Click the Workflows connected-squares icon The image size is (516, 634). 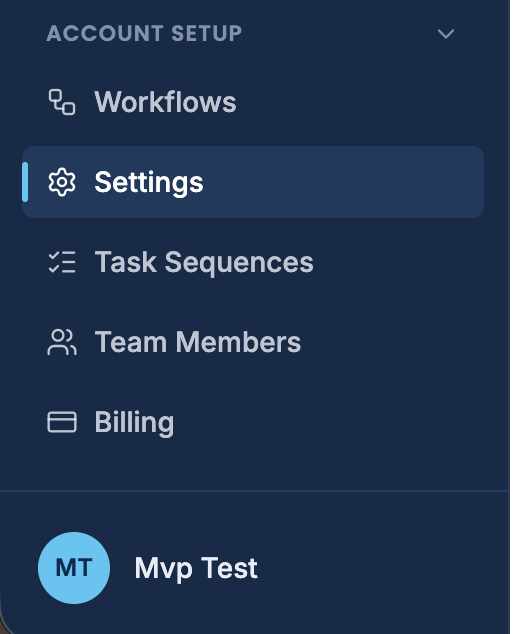62,102
